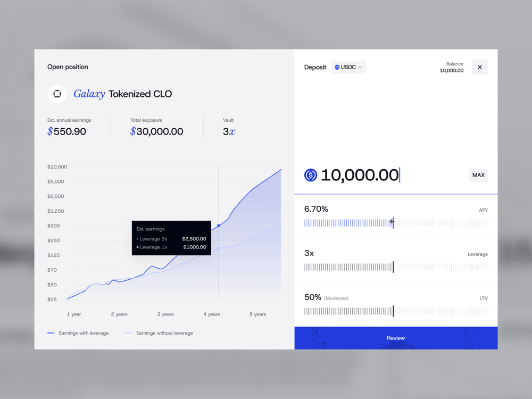Click the 4 years axis label

[x=212, y=314]
